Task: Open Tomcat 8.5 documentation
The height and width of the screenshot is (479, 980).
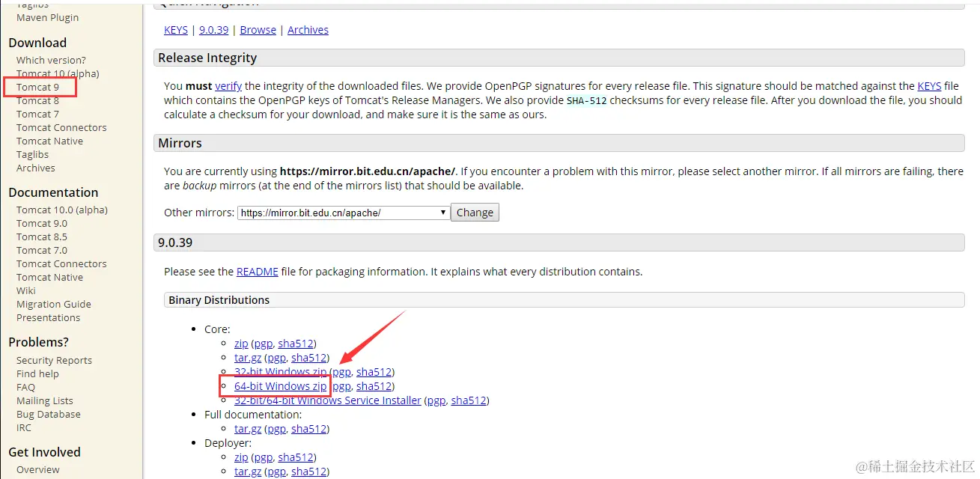Action: click(42, 237)
